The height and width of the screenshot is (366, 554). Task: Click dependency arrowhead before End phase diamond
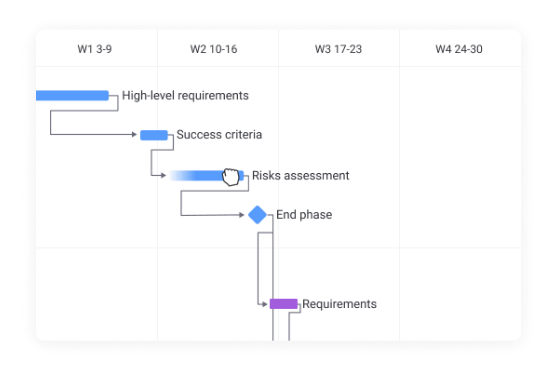242,215
